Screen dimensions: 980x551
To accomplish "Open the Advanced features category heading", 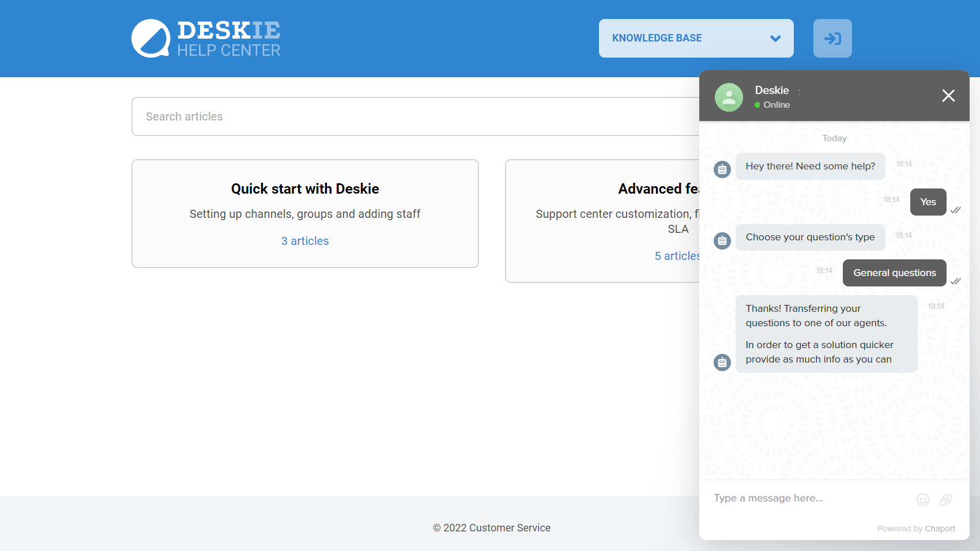I will click(x=659, y=188).
